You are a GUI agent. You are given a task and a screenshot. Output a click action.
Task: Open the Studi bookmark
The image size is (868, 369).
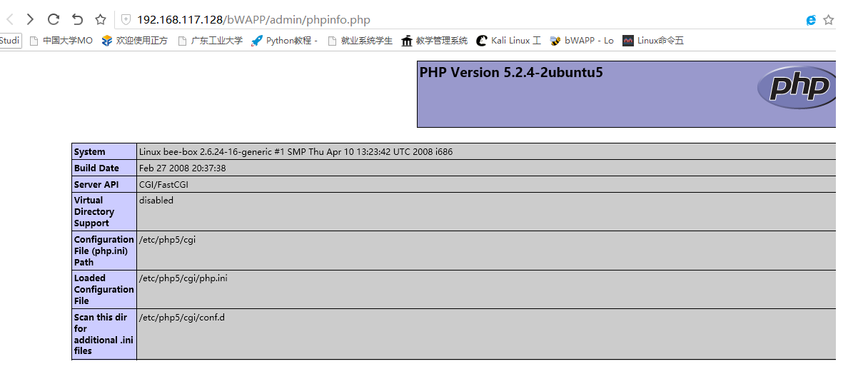pos(10,41)
